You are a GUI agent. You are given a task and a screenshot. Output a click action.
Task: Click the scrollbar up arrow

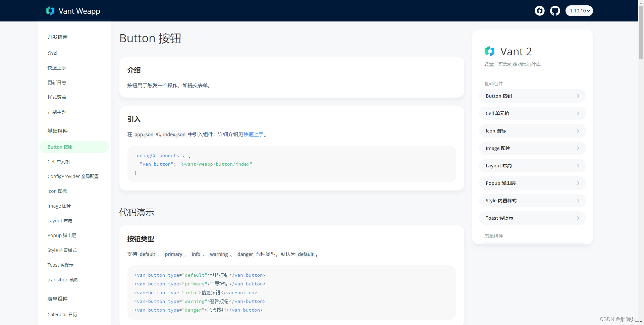click(x=641, y=2)
